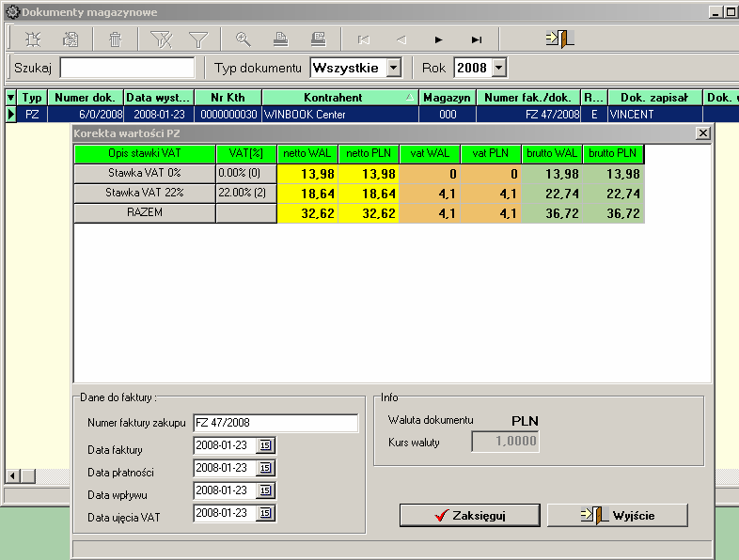Go to first record navigation arrow
Image resolution: width=739 pixels, height=560 pixels.
coord(363,39)
